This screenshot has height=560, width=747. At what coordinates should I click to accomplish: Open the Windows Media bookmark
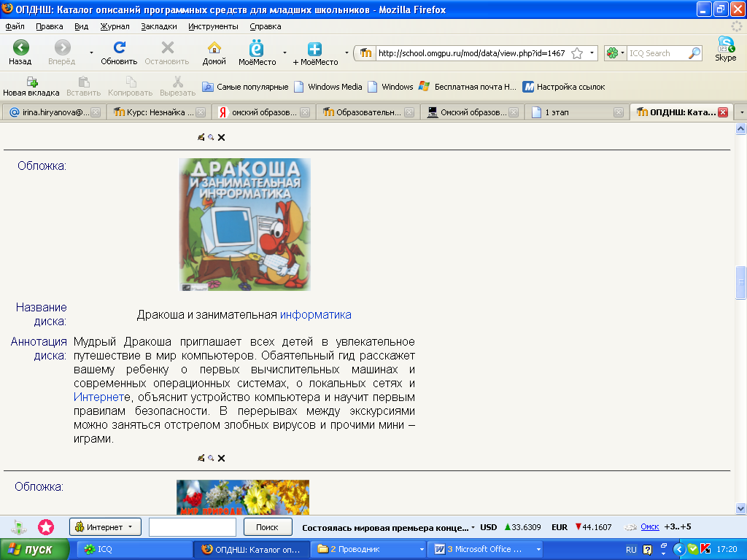[328, 87]
